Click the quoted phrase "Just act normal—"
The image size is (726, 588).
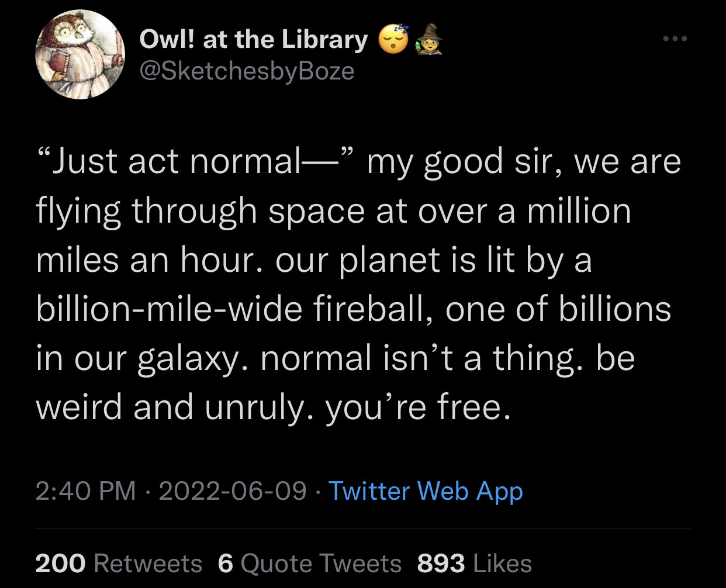point(196,161)
